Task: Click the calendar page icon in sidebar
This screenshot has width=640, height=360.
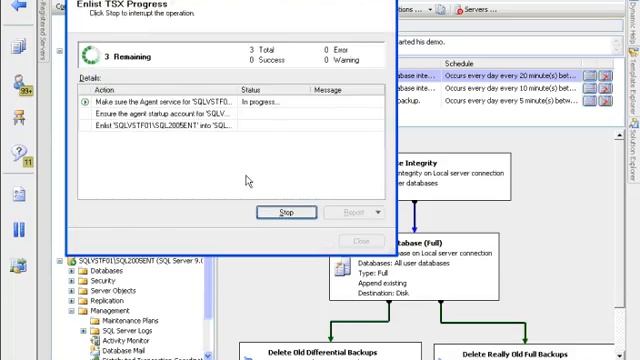Action: click(x=19, y=194)
